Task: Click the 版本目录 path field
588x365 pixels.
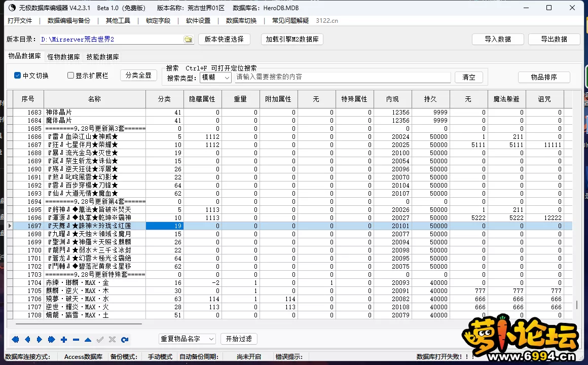Action: (x=112, y=40)
